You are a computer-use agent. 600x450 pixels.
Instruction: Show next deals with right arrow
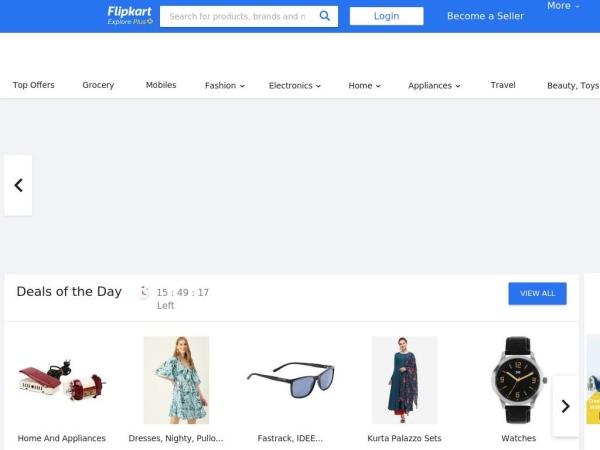[x=566, y=406]
